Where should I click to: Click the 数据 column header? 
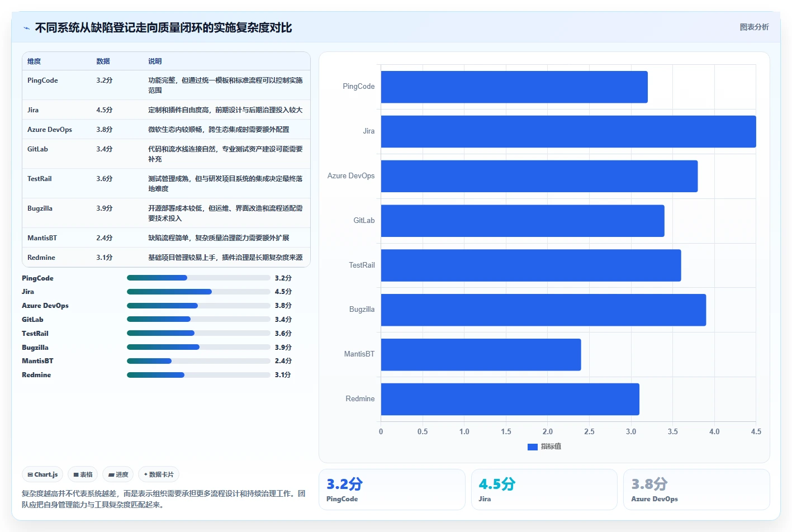(103, 61)
